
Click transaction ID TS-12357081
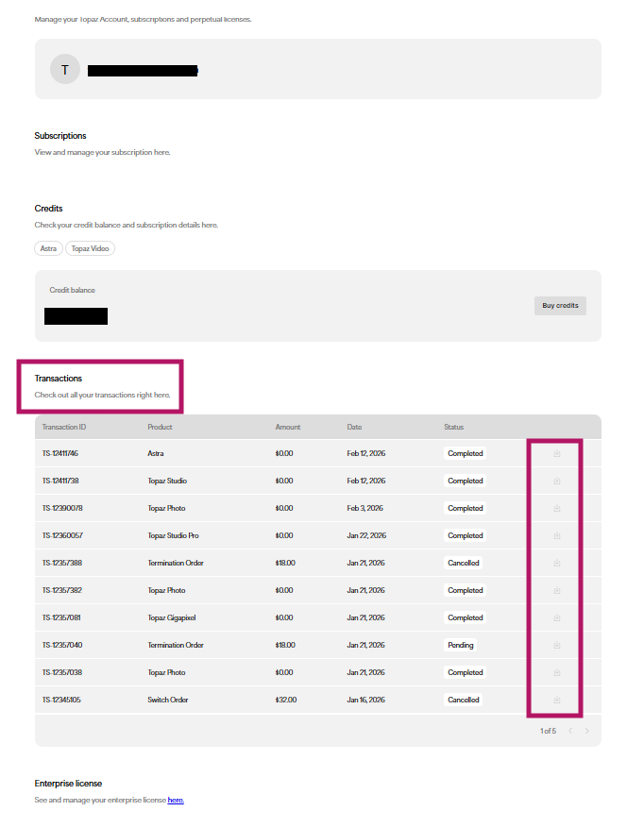click(61, 617)
